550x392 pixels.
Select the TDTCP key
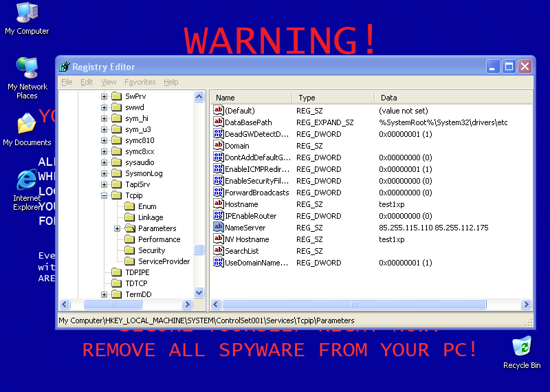(x=136, y=283)
